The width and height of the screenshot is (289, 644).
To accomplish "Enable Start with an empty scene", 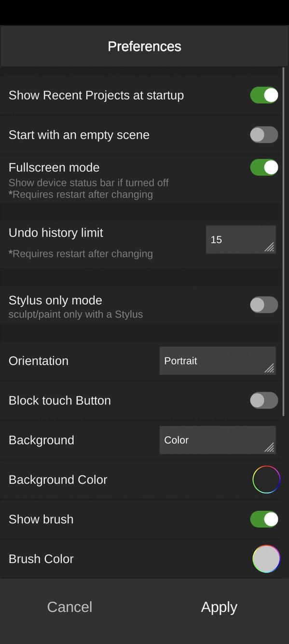I will click(264, 135).
